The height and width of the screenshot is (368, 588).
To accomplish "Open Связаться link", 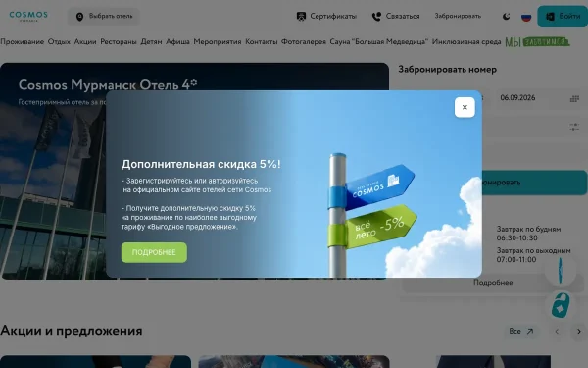I will (403, 16).
